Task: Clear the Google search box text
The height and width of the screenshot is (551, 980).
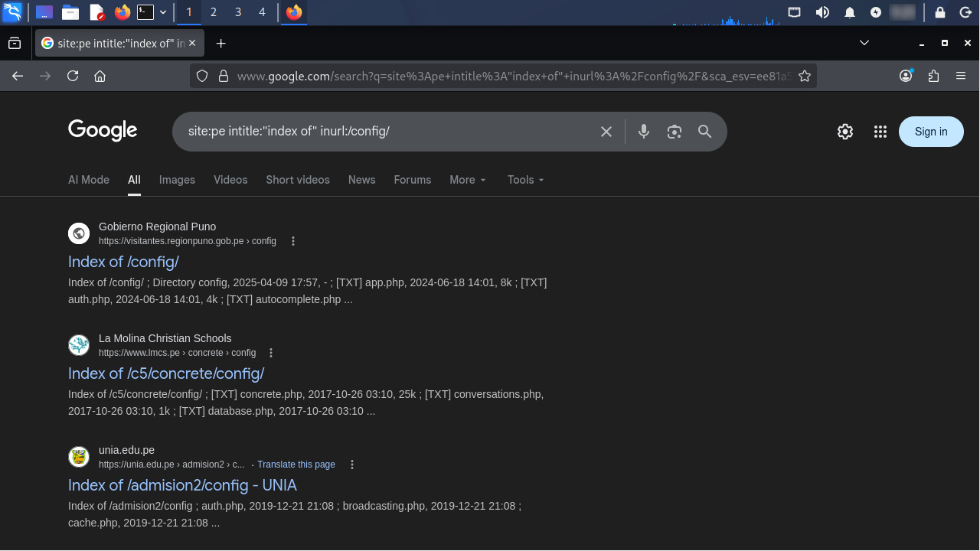Action: pos(606,132)
